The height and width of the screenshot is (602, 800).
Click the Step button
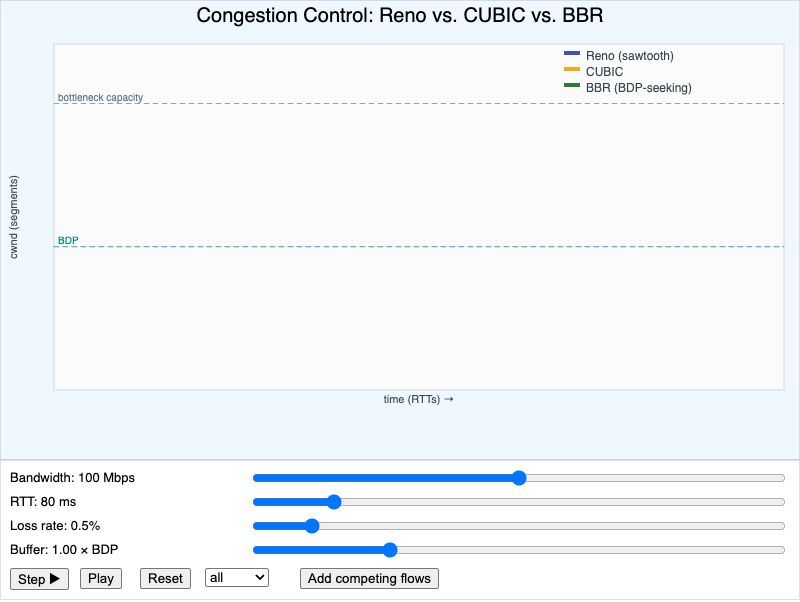39,579
